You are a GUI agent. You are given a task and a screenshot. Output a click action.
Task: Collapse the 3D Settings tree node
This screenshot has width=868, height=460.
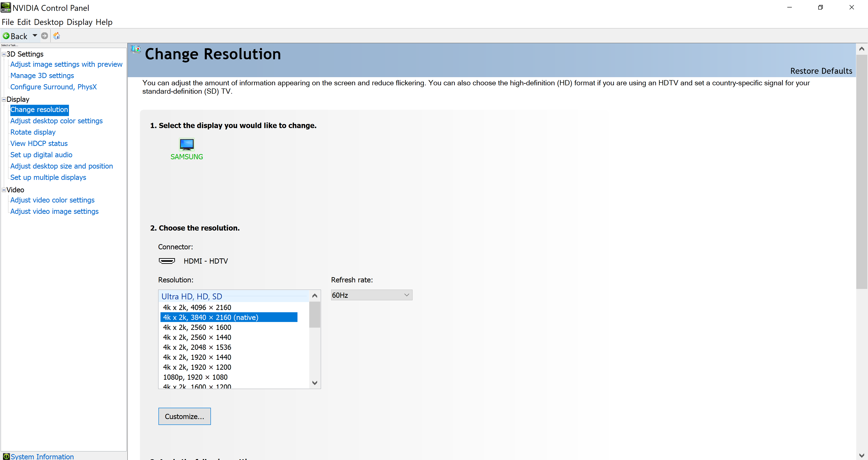click(4, 54)
